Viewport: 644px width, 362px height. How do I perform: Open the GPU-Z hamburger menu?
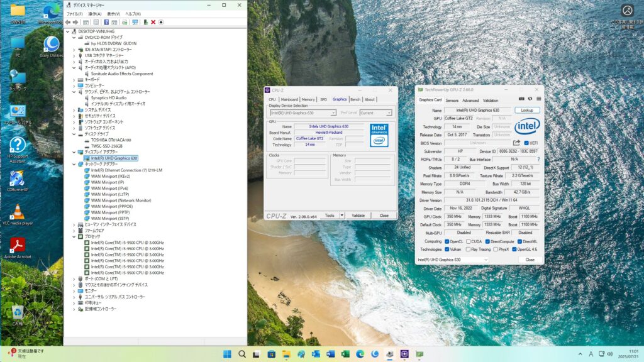[539, 99]
